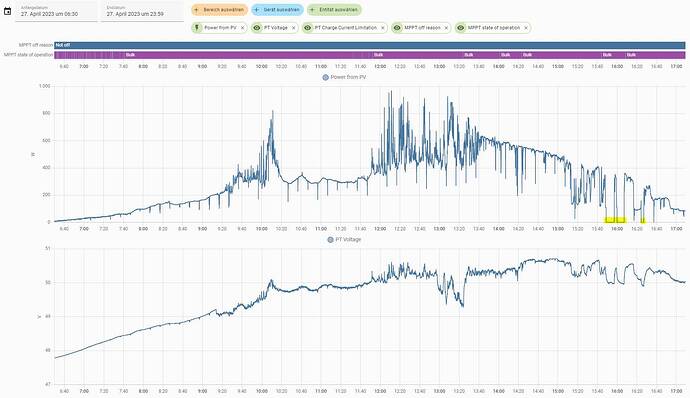The width and height of the screenshot is (690, 398).
Task: Click eye icon on PT Charge Current Limitation
Action: [308, 28]
